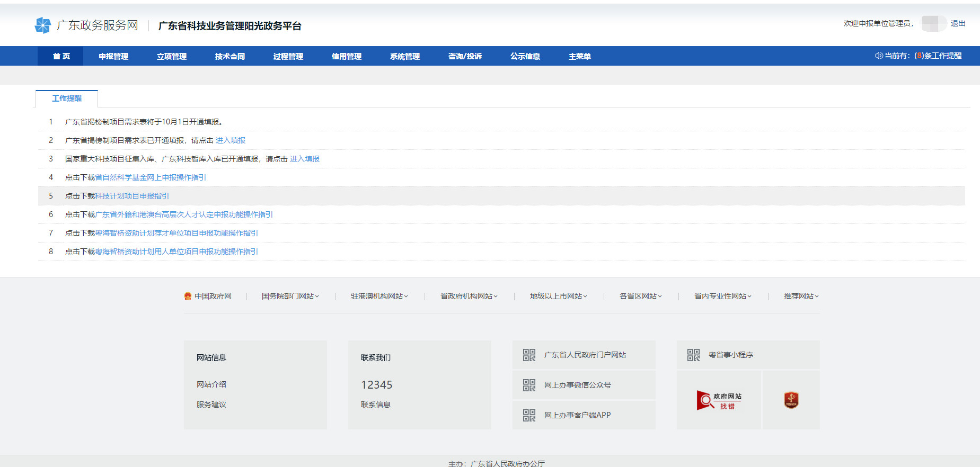Open the 申报管理 menu
Viewport: 980px width, 467px height.
point(113,56)
